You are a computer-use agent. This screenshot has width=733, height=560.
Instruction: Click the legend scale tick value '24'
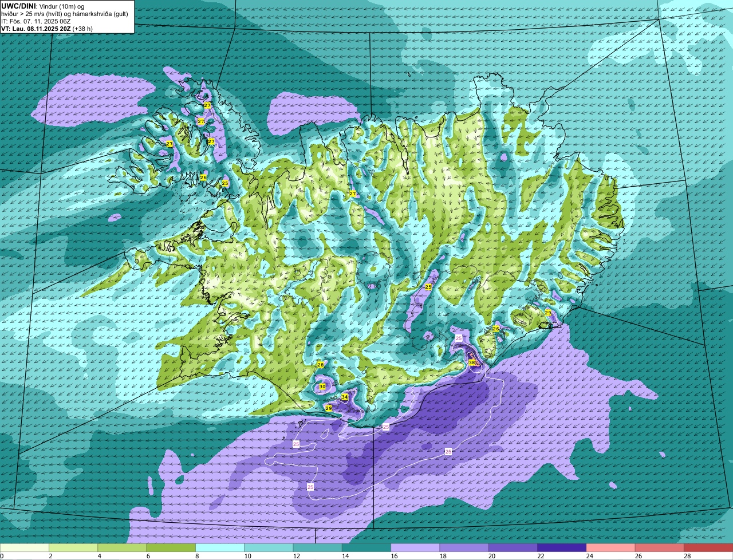click(589, 556)
